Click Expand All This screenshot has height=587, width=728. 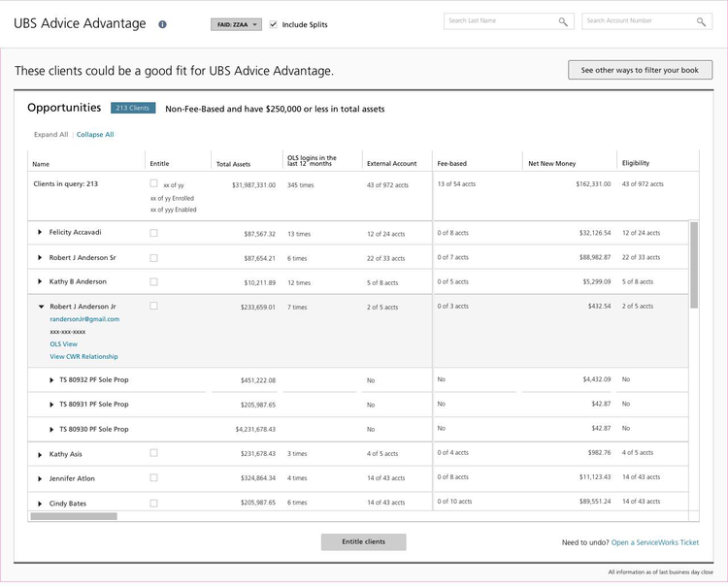(51, 135)
